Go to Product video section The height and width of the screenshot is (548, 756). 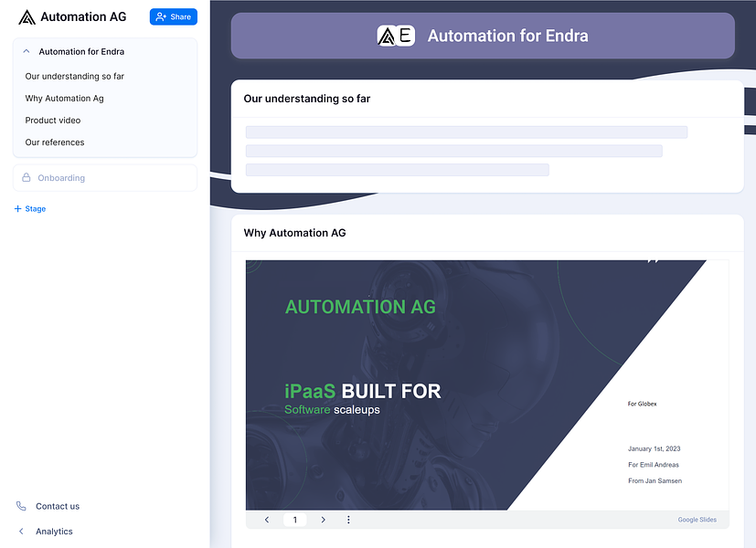click(53, 121)
